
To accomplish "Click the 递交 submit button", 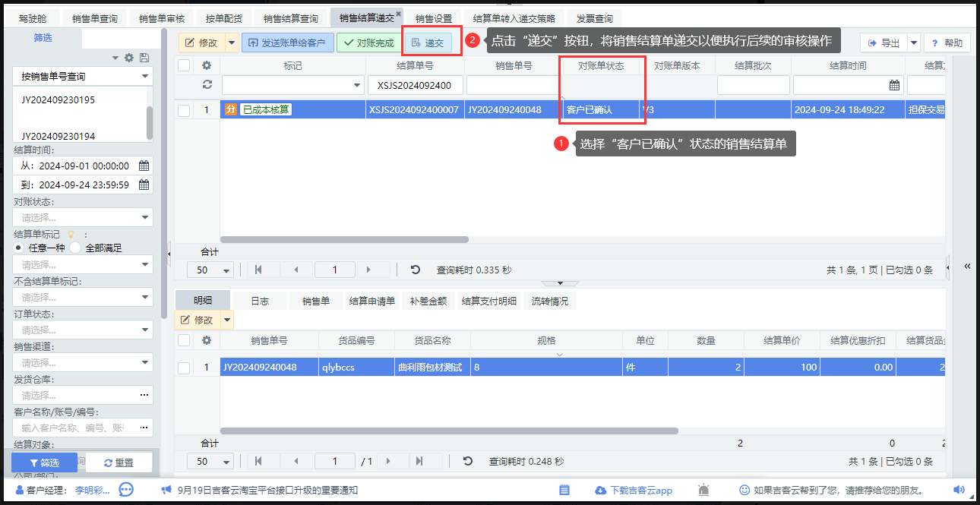I will [428, 43].
